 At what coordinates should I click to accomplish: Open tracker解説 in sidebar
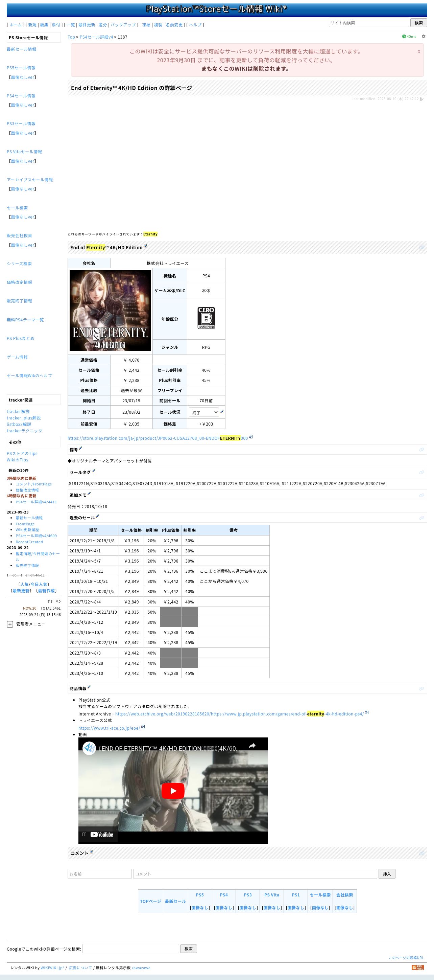click(18, 412)
